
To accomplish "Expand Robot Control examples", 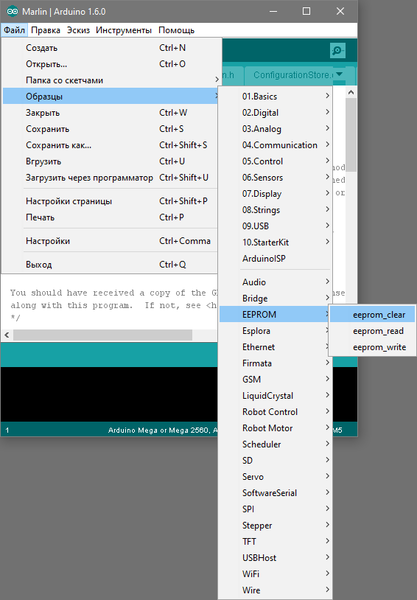I will pyautogui.click(x=276, y=412).
